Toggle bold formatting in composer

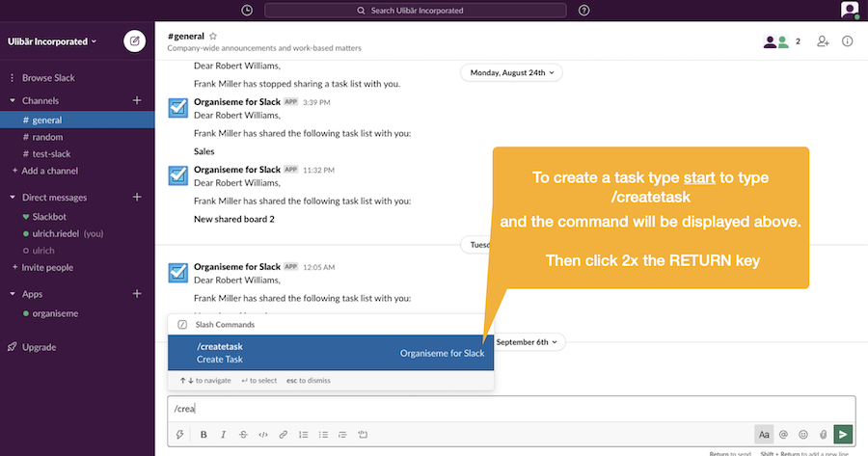pyautogui.click(x=203, y=435)
